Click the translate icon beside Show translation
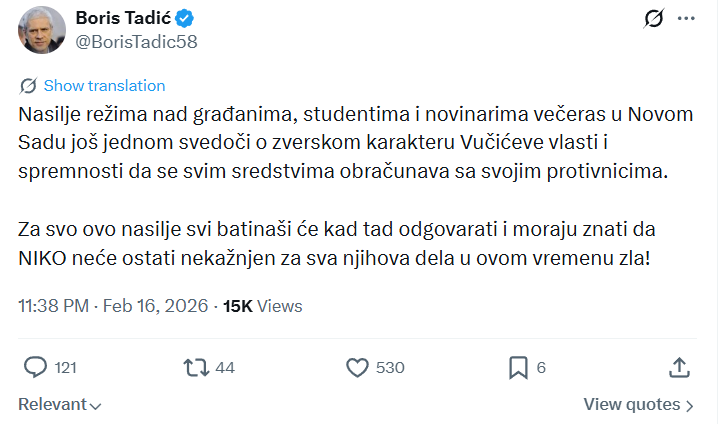Screen dimensions: 720x424 coord(28,86)
